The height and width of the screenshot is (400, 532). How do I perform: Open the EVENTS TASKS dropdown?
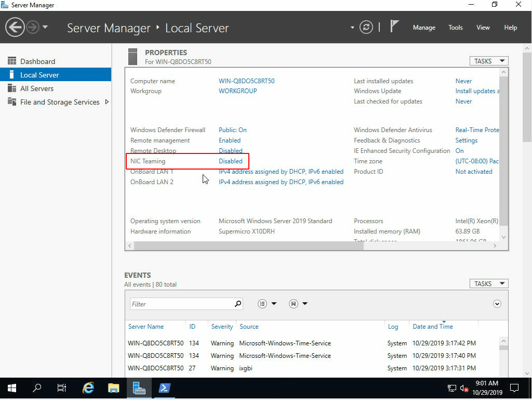click(488, 283)
